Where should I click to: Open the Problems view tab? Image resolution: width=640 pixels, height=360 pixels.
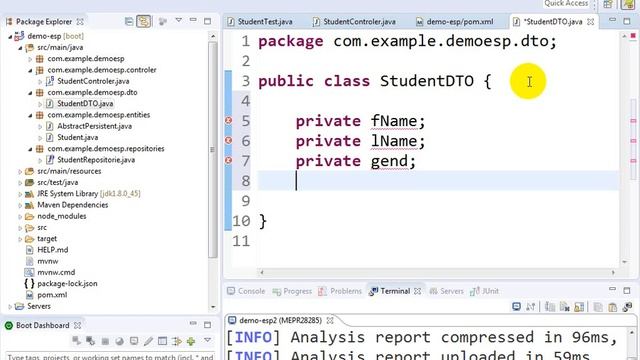(340, 291)
